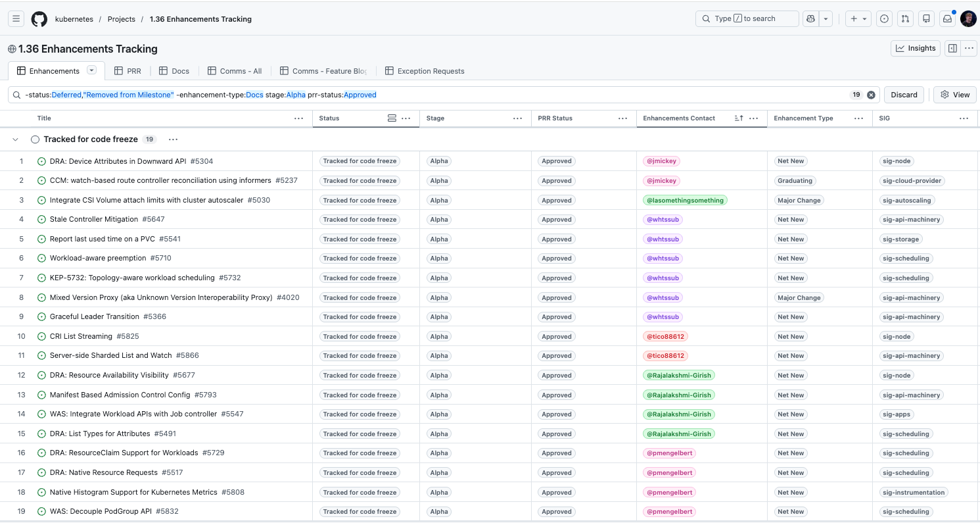Viewport: 980px width, 523px height.
Task: Click Major Change in Mixed Version Proxy row
Action: (x=799, y=297)
